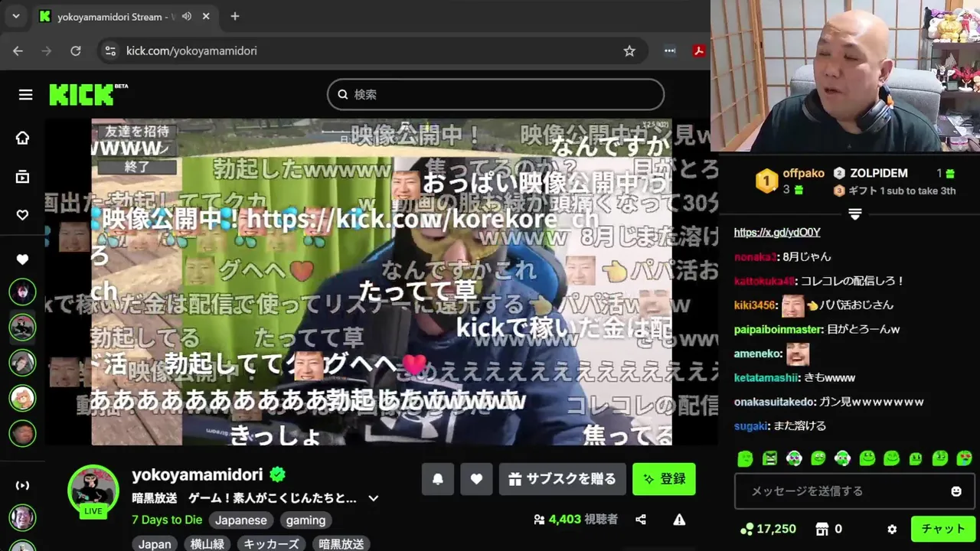Collapse the leaderboard with the chevron

pos(855,215)
